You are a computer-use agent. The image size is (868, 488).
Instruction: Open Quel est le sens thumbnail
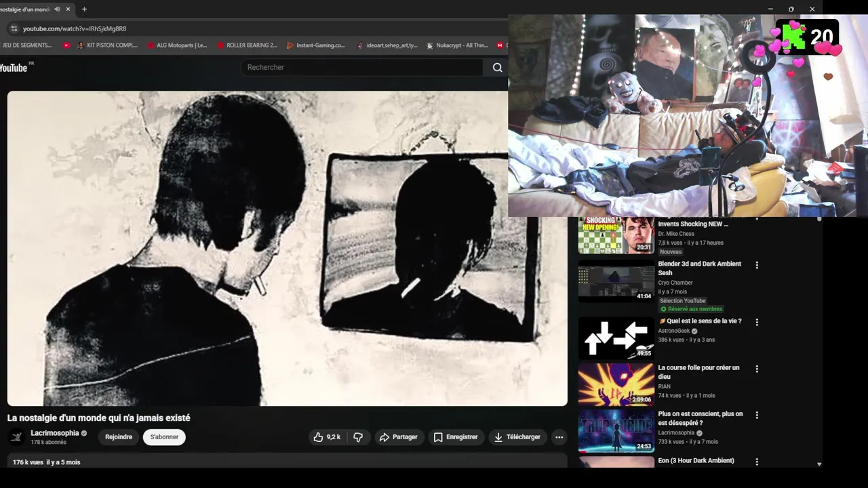(616, 338)
